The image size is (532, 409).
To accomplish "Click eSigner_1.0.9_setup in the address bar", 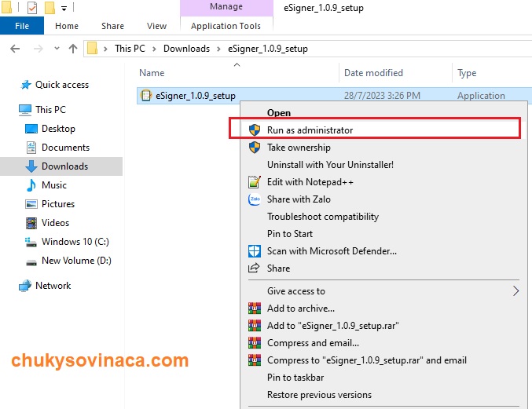I will pos(268,49).
